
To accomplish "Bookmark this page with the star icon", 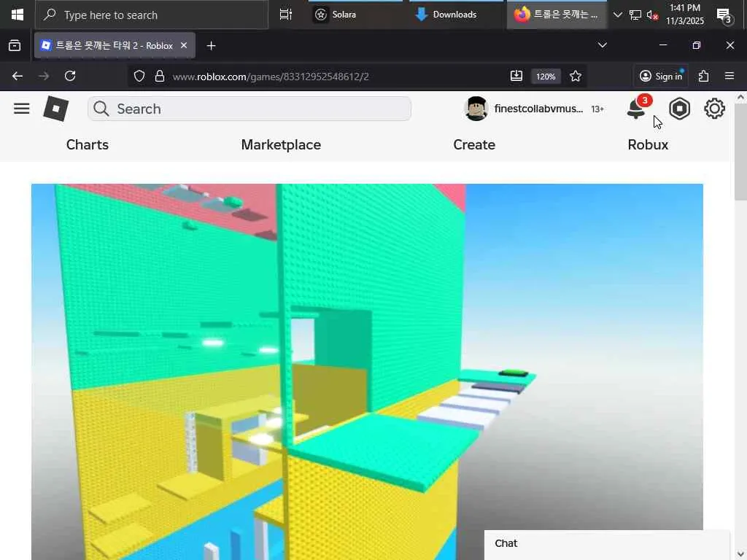I will (x=576, y=76).
